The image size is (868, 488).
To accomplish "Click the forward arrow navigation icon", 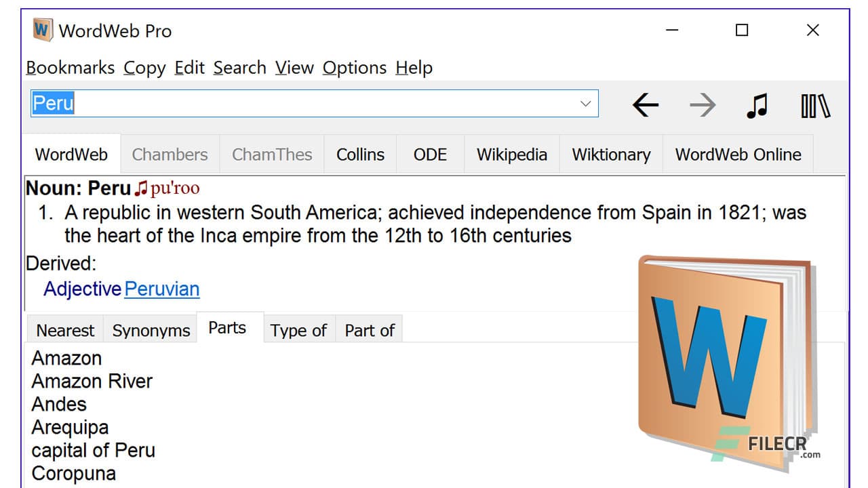I will click(702, 105).
